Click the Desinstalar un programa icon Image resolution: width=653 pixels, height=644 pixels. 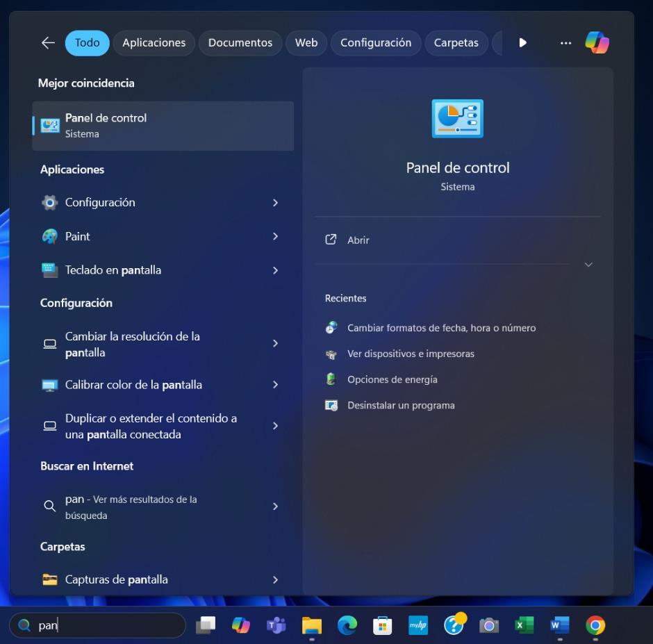coord(331,405)
